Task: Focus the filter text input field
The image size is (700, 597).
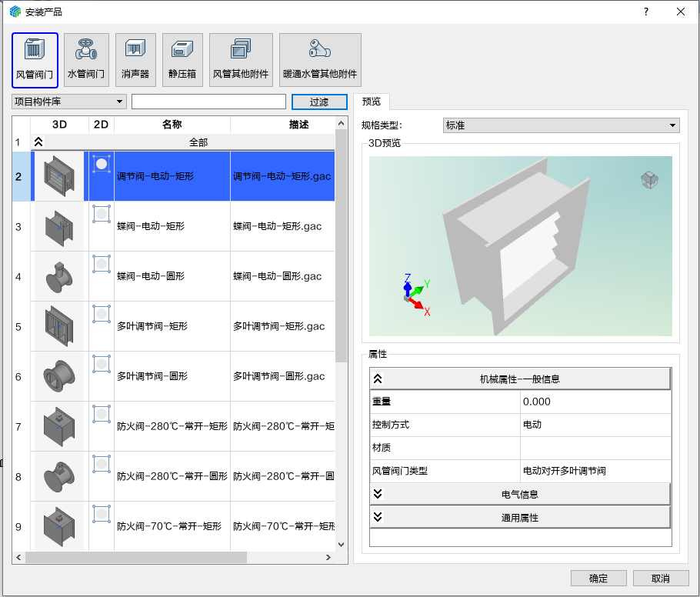Action: 209,102
